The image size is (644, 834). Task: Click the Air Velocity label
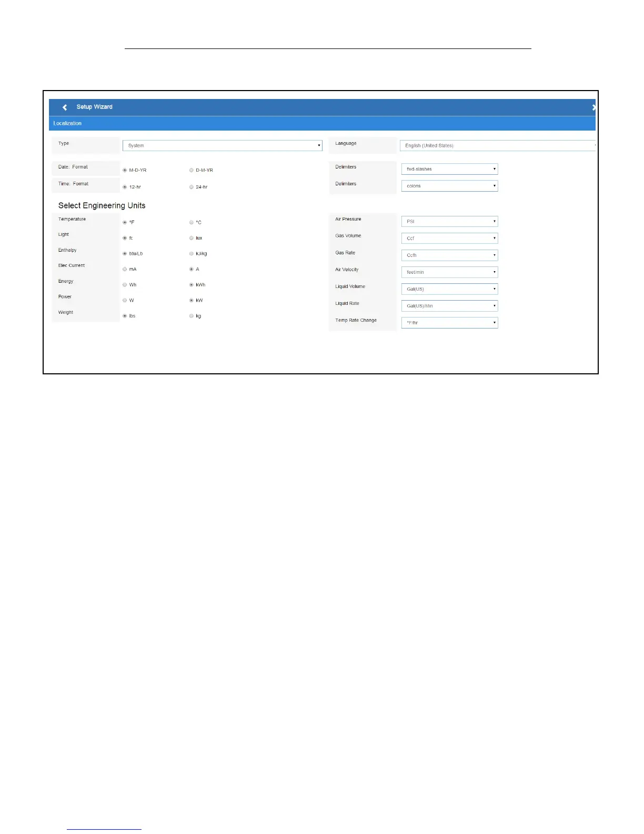[x=347, y=270]
